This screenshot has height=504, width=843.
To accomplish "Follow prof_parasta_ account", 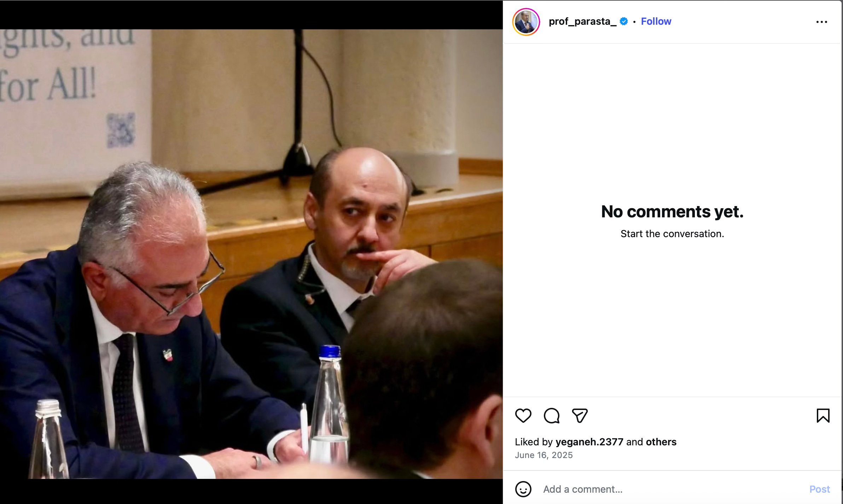I will pyautogui.click(x=656, y=22).
